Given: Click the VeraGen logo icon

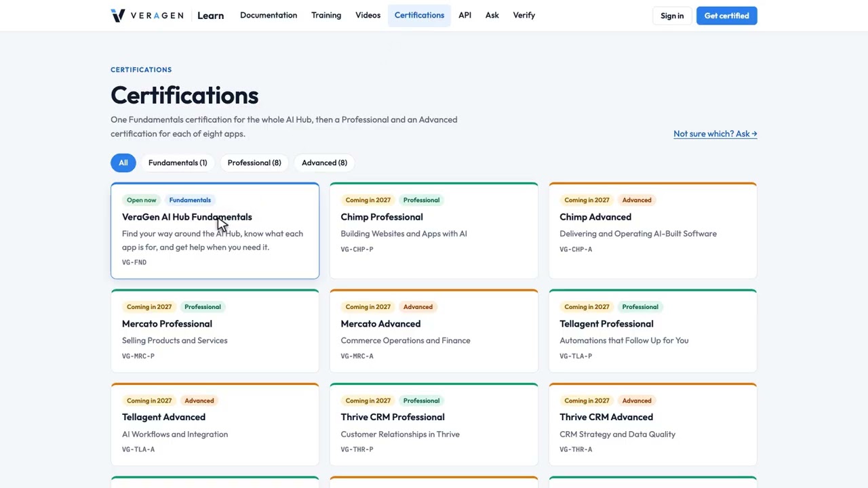Looking at the screenshot, I should pos(118,16).
